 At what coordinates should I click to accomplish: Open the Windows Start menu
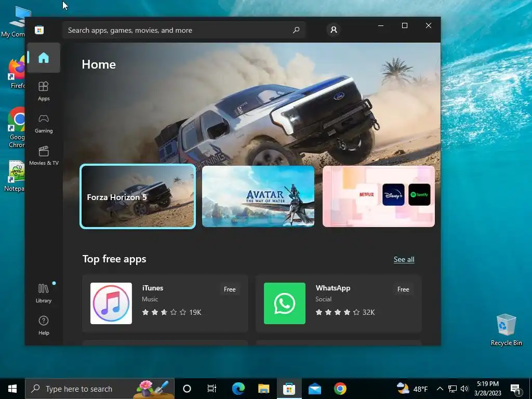tap(12, 389)
